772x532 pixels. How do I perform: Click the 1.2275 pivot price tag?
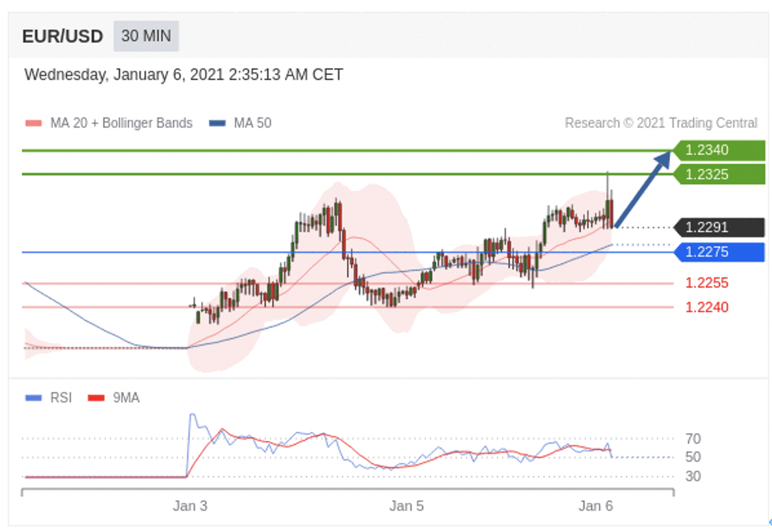[719, 252]
